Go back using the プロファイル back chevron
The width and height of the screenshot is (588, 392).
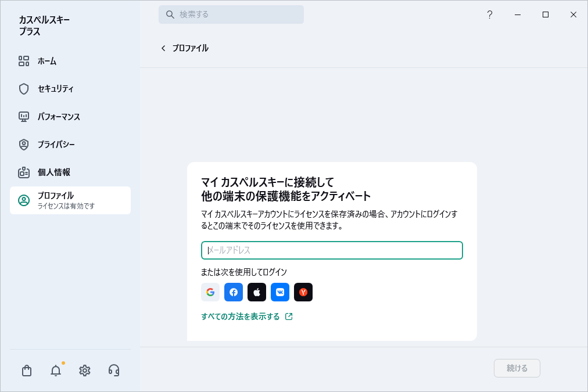pyautogui.click(x=163, y=48)
